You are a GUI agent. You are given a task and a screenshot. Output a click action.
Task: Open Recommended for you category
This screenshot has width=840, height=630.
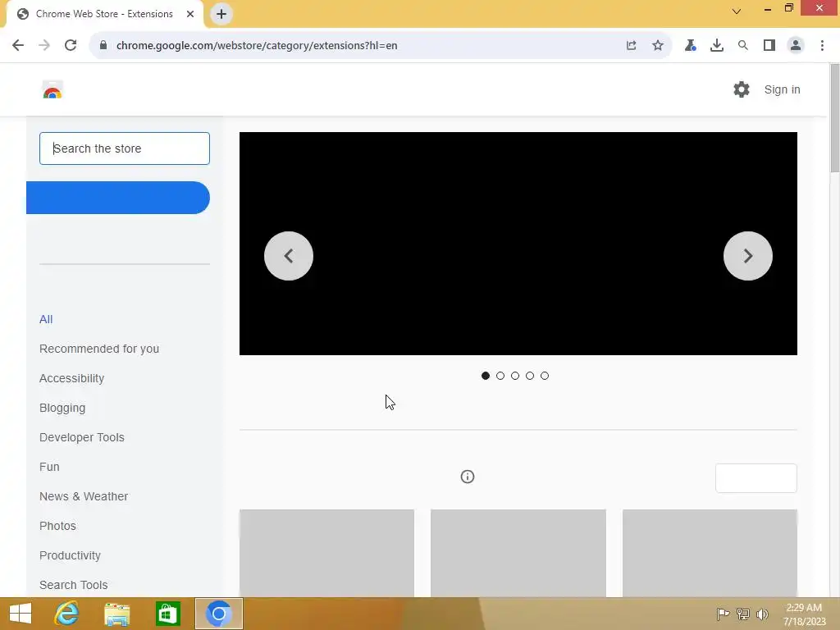pyautogui.click(x=99, y=349)
